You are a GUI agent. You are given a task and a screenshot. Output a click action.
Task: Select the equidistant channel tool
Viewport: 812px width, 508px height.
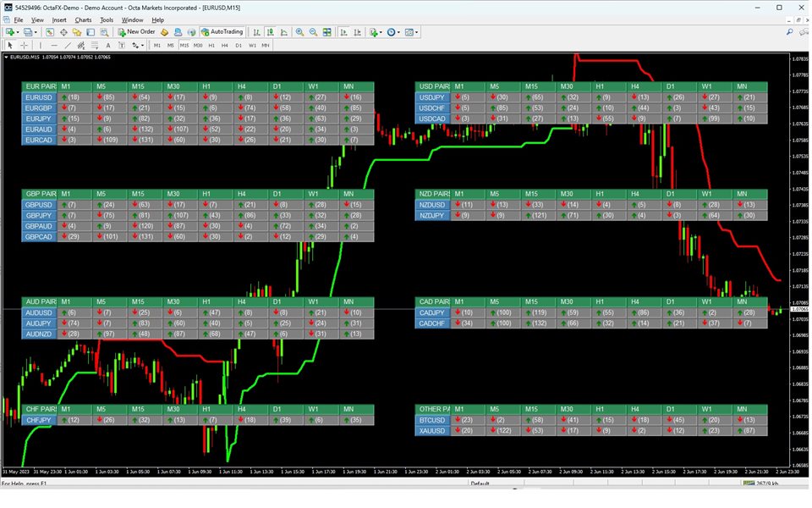coord(81,45)
